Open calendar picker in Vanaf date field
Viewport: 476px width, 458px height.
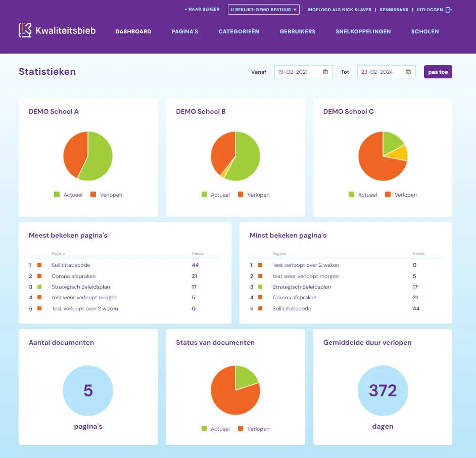pyautogui.click(x=325, y=72)
